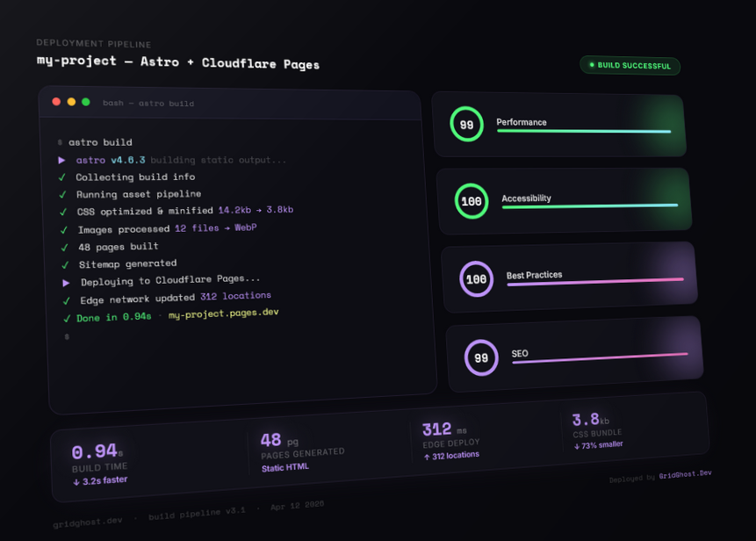The height and width of the screenshot is (541, 756).
Task: Click the Performance score ring showing 99
Action: pos(466,124)
